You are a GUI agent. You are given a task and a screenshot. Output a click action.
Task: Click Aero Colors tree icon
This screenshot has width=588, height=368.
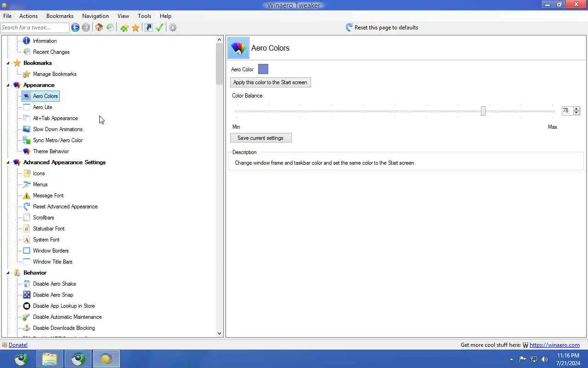pyautogui.click(x=27, y=96)
